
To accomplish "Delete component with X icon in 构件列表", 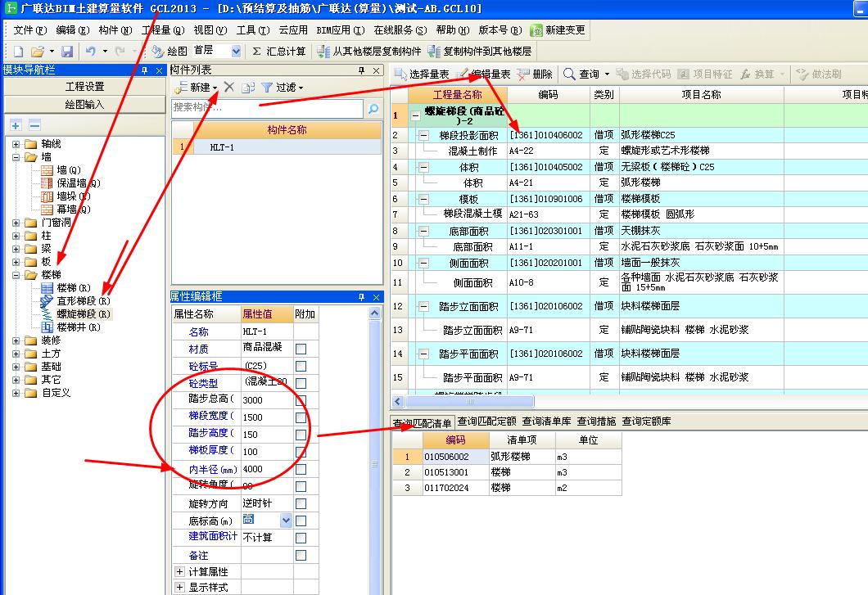I will [229, 87].
